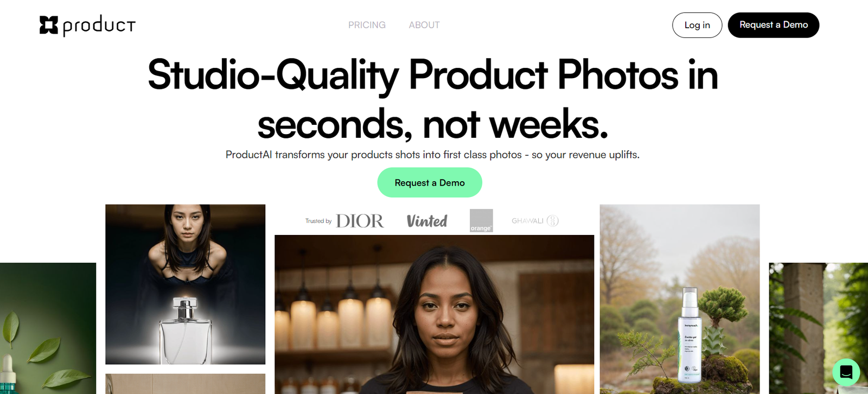The width and height of the screenshot is (868, 394).
Task: Open the perfume bottle model photo
Action: point(186,284)
